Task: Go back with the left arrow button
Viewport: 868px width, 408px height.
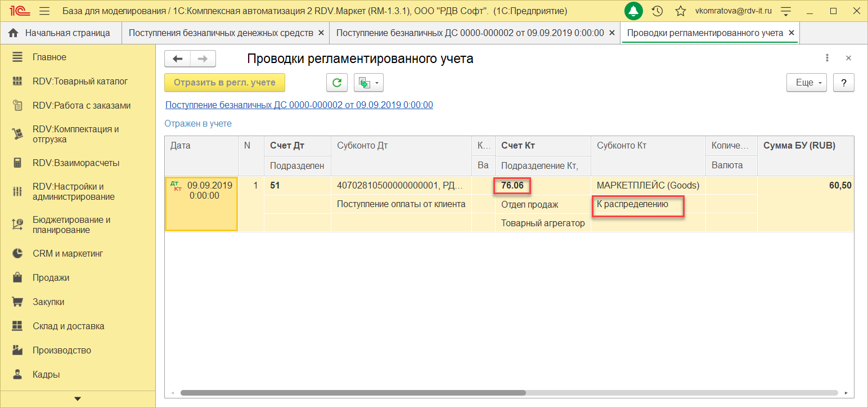Action: click(178, 59)
